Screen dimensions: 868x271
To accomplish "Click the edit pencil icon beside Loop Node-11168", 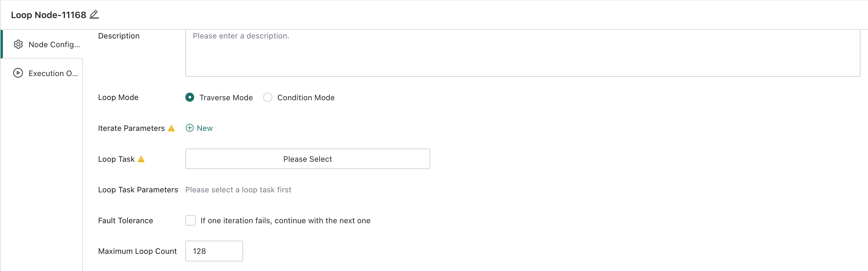I will (94, 15).
